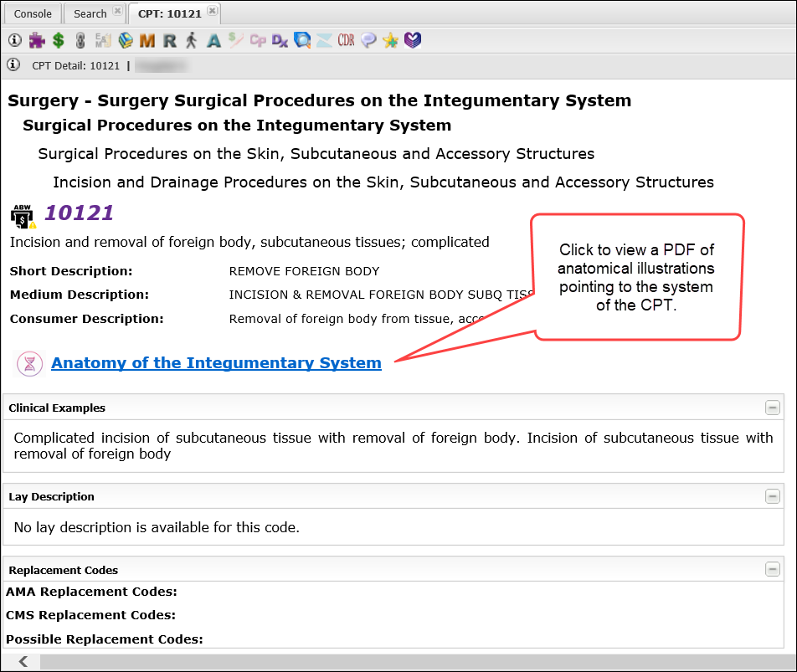Close the CPT: 10121 tab
Viewport: 797px width, 672px height.
213,11
